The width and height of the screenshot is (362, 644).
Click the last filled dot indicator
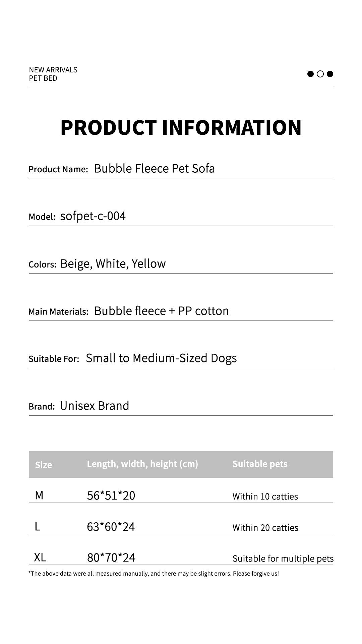click(x=330, y=74)
